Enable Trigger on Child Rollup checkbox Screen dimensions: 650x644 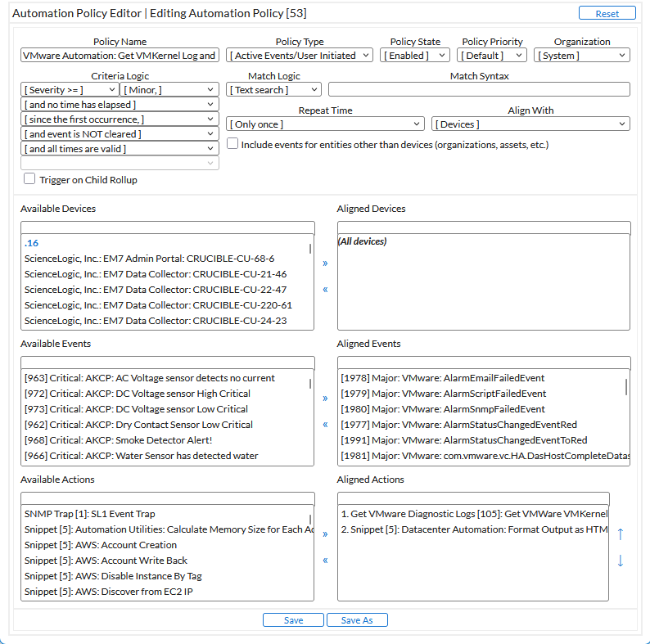point(29,178)
